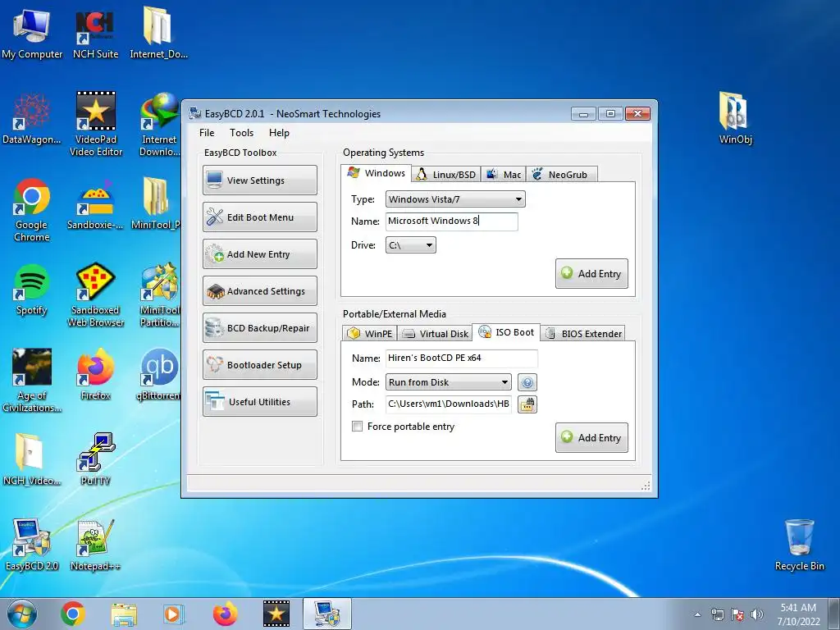
Task: Switch to the NeoGrub tab
Action: [561, 175]
